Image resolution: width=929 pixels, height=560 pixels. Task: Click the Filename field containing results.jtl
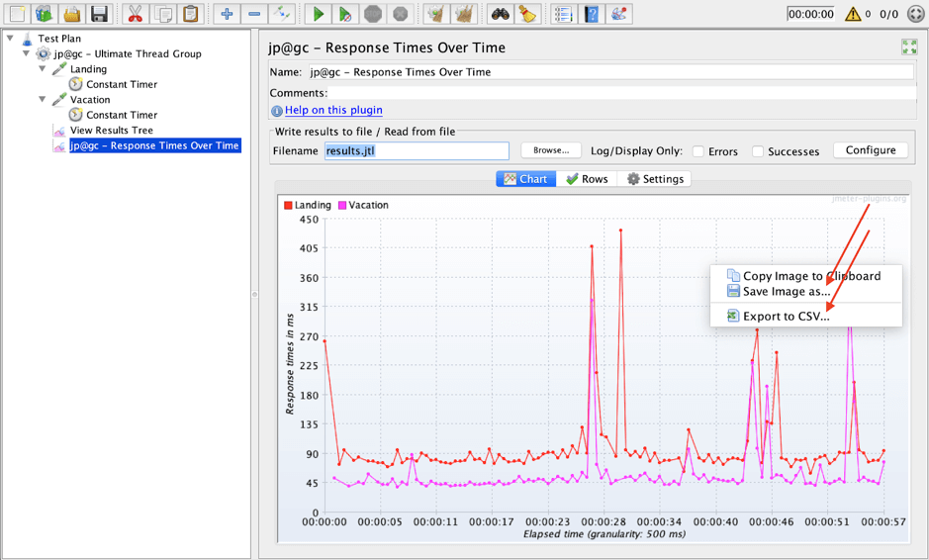coord(417,151)
